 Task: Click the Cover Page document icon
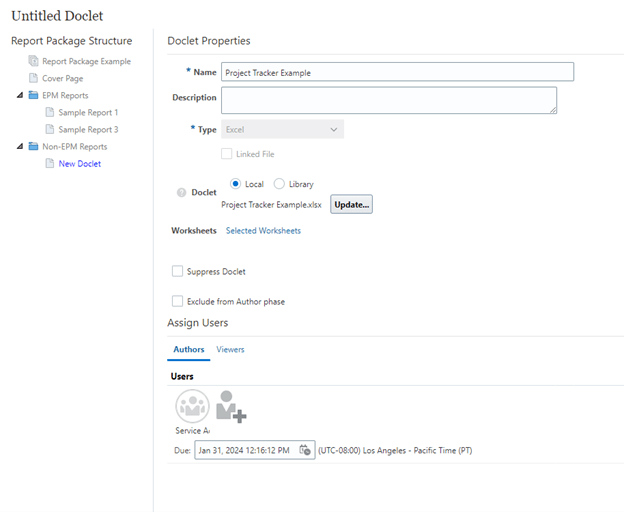tap(33, 78)
